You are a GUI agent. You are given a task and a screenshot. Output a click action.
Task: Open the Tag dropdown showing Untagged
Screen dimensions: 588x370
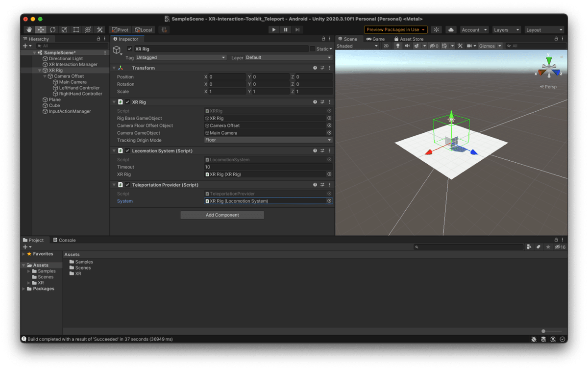pyautogui.click(x=180, y=58)
